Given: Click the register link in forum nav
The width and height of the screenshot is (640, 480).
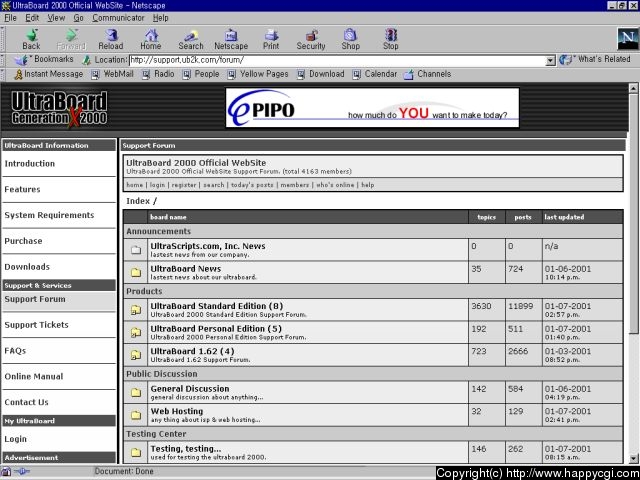Looking at the screenshot, I should click(x=184, y=185).
